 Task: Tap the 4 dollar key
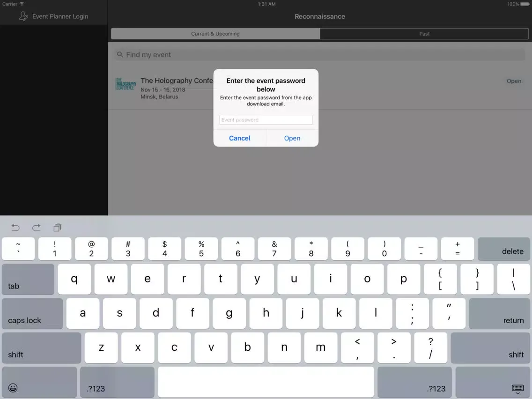164,249
